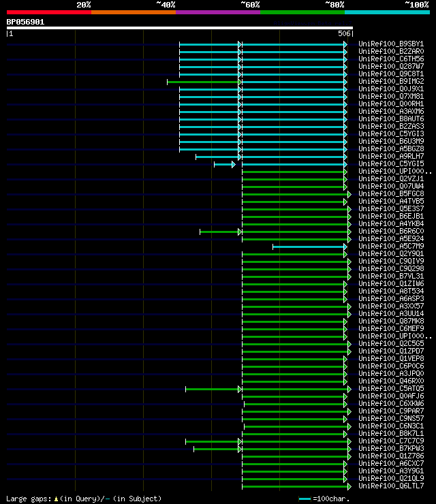Click on hit UniRef100_A3JPQ0

(x=391, y=374)
